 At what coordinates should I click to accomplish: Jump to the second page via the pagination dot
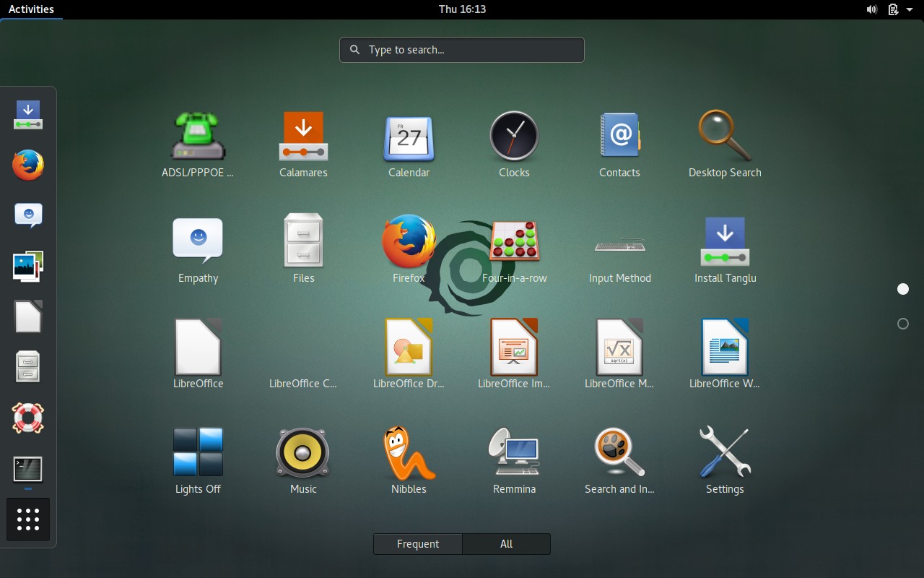(902, 324)
